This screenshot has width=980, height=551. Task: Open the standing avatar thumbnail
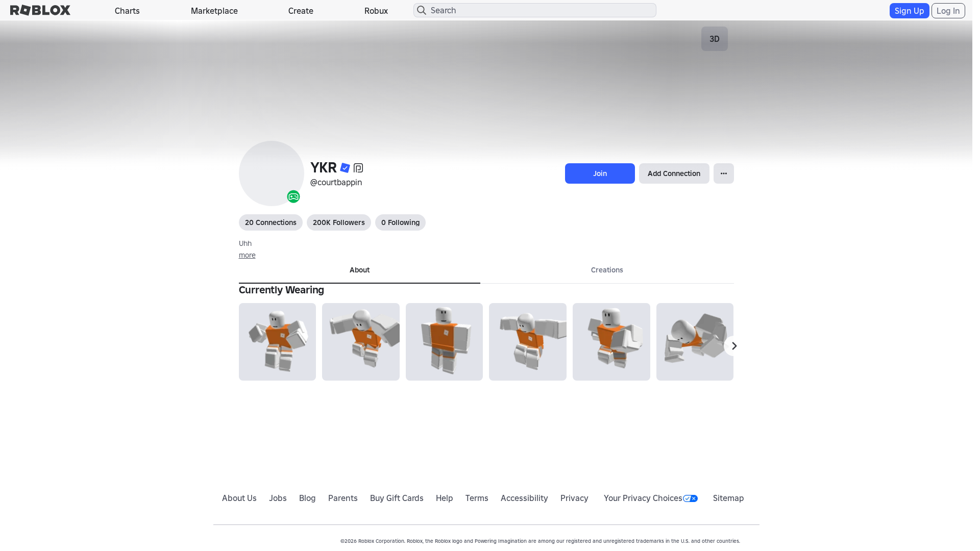tap(444, 342)
